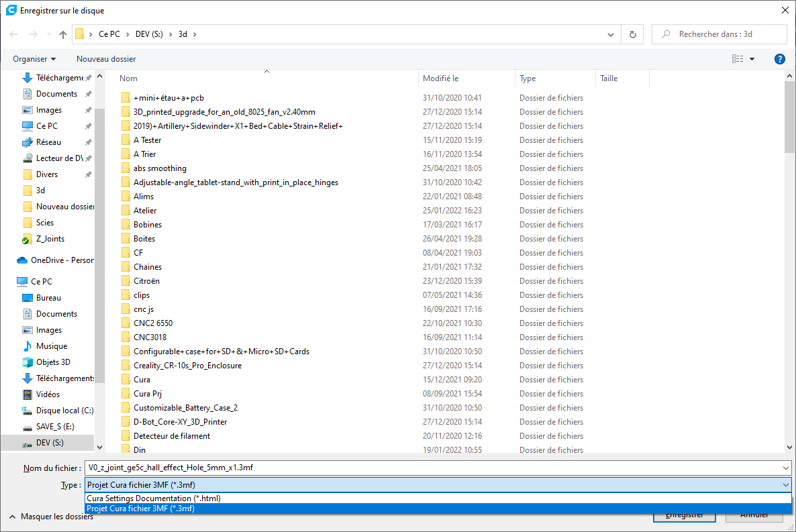
Task: Refresh the current folder listing
Action: coord(632,34)
